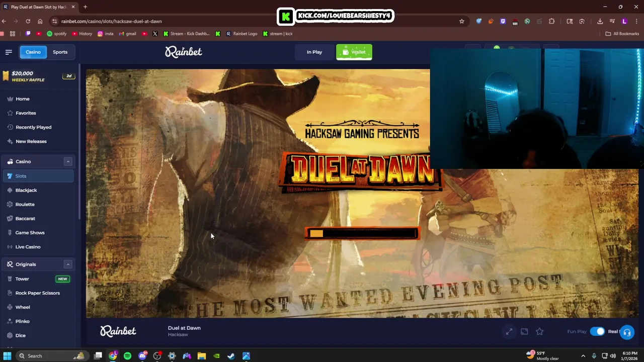Click the Originals section heading

pos(26,264)
